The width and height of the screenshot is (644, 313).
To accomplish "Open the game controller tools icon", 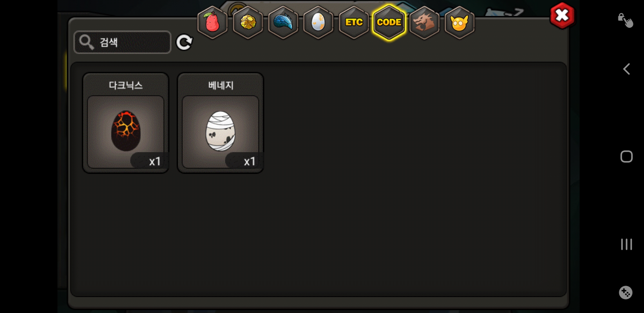I will point(626,293).
